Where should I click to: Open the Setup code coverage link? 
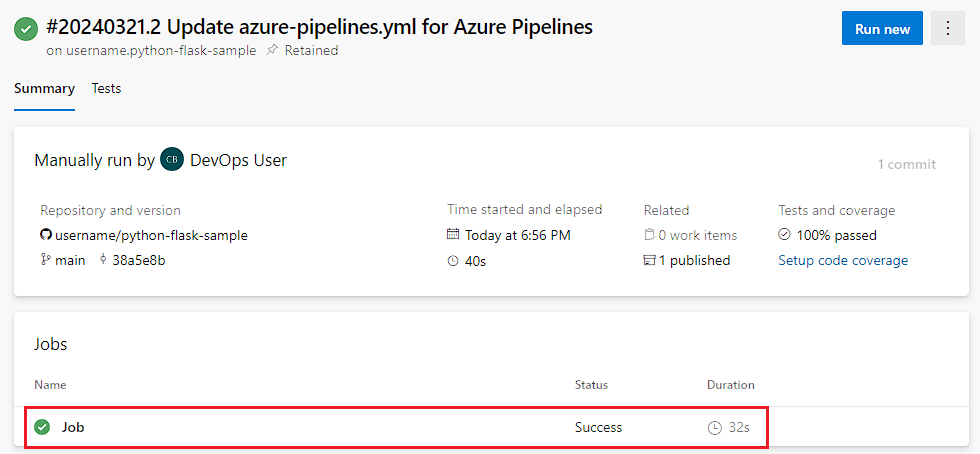point(843,261)
